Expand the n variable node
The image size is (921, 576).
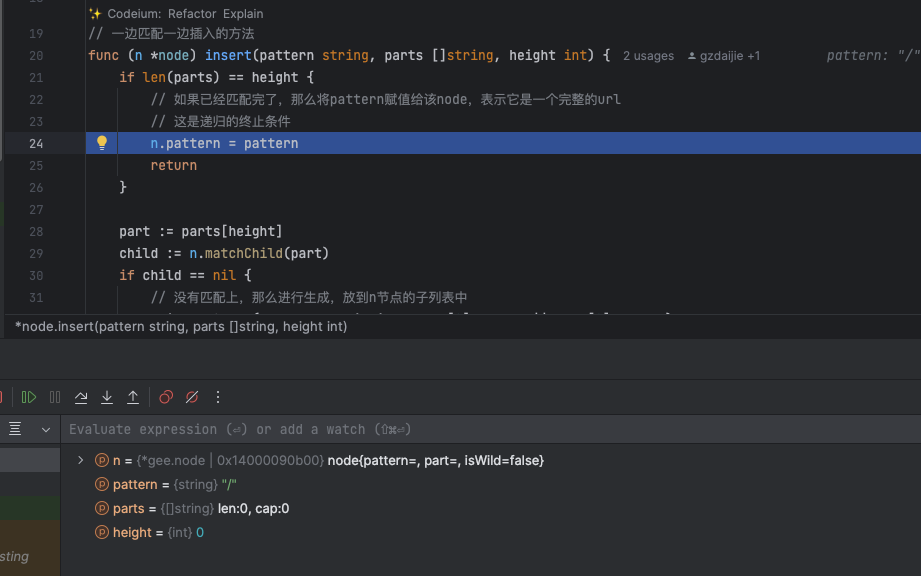[x=81, y=460]
